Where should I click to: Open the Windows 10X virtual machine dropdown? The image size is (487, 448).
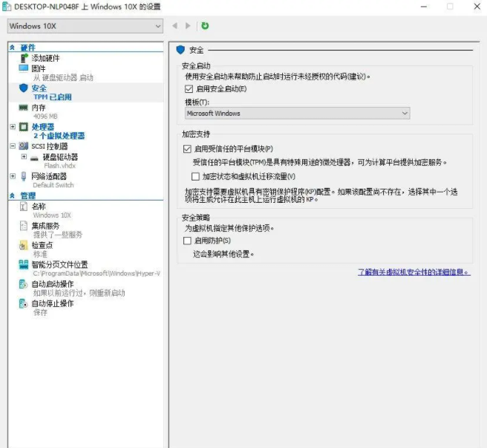point(85,26)
